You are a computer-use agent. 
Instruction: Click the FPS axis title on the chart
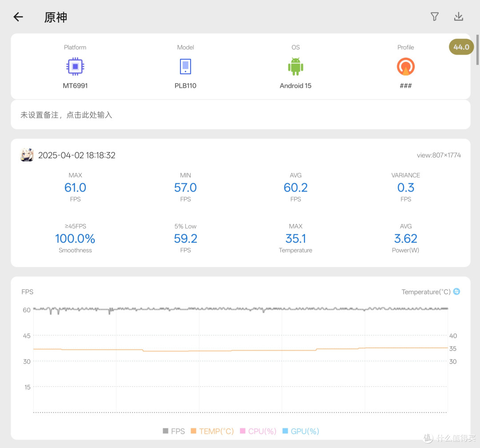[27, 292]
